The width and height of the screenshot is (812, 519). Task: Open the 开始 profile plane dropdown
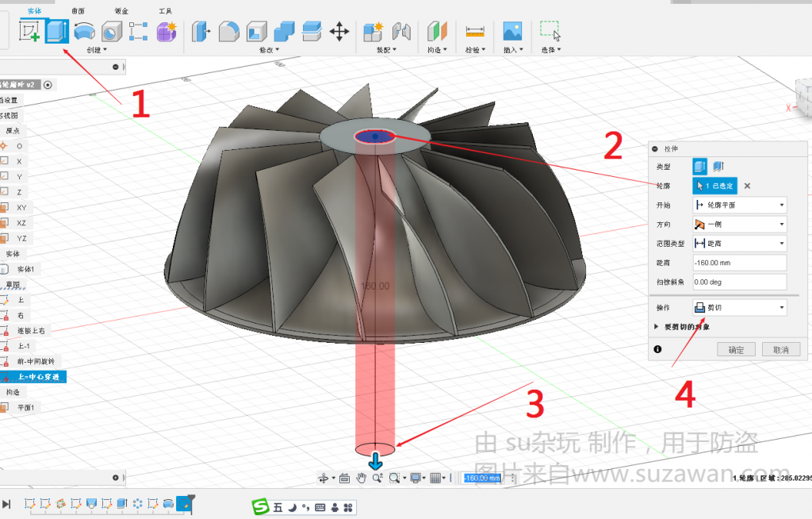coord(740,205)
